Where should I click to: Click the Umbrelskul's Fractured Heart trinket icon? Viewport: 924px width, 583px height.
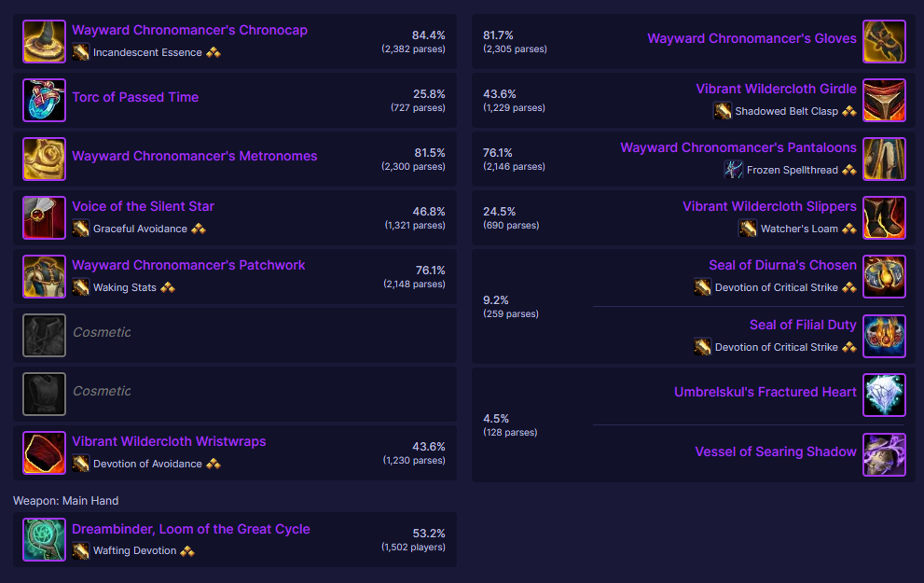pos(884,395)
